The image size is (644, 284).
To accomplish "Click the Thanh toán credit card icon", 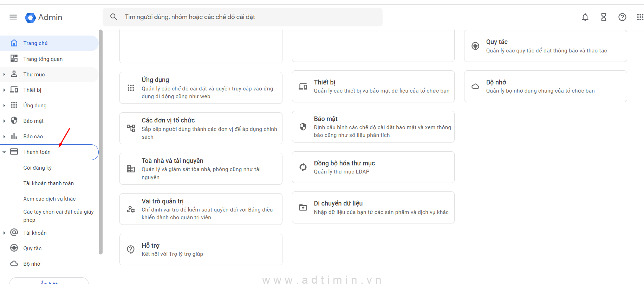I will pos(14,151).
